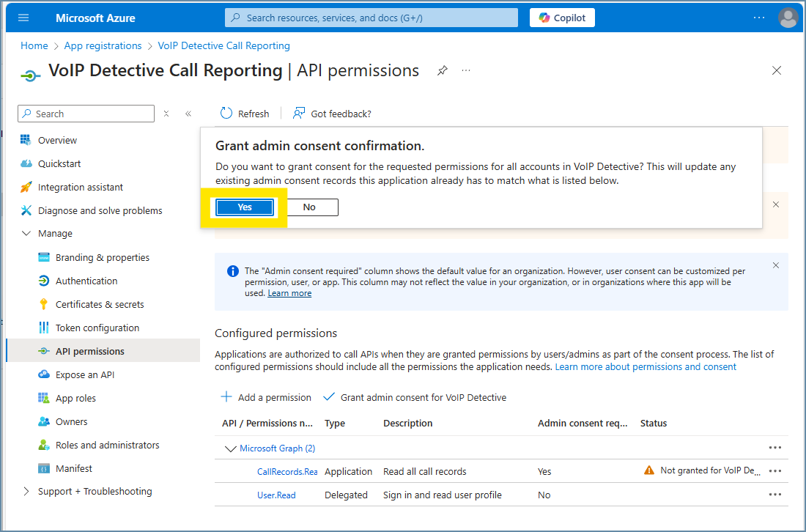This screenshot has width=806, height=532.
Task: Click the Roles and administrators icon
Action: point(44,445)
